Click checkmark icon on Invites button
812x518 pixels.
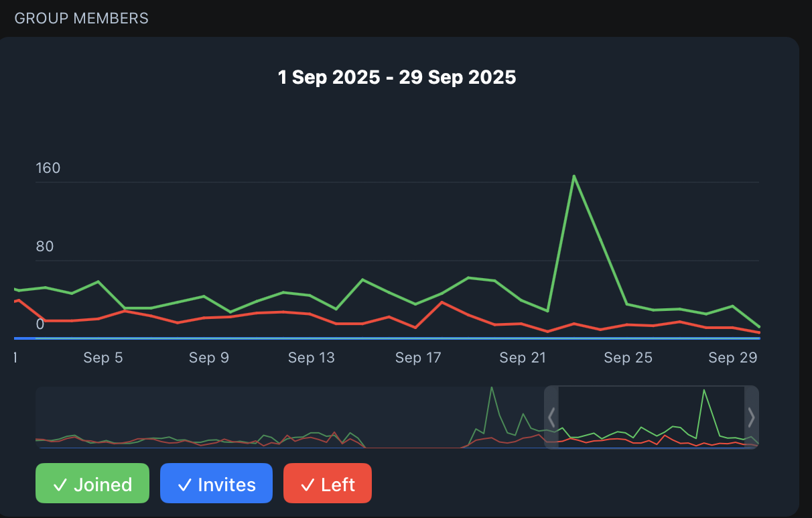[x=184, y=484]
